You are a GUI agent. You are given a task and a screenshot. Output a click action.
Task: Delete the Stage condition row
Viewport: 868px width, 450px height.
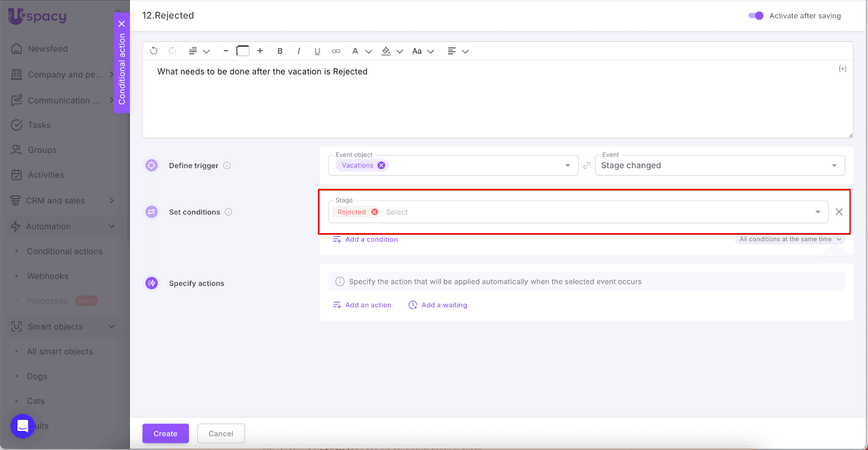click(839, 212)
